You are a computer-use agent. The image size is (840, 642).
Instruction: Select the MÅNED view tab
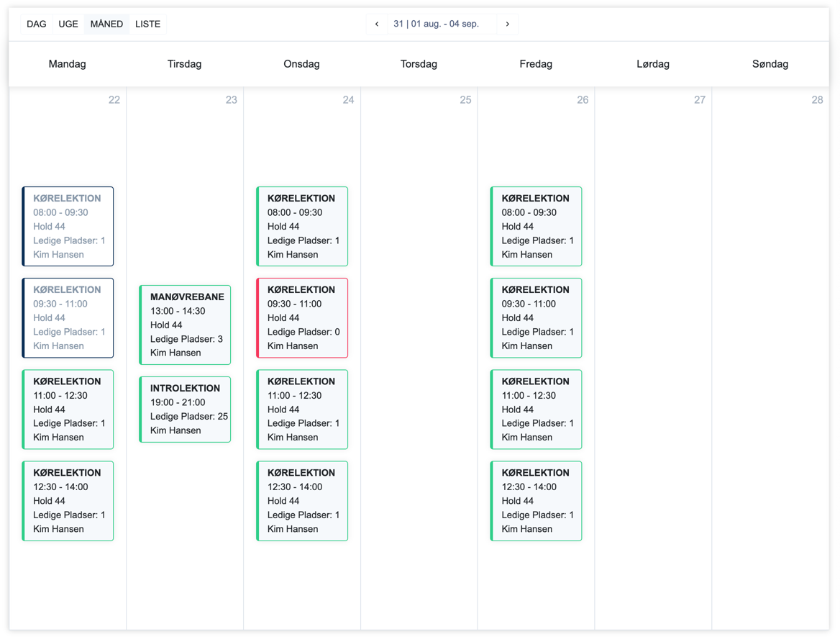[x=106, y=24]
